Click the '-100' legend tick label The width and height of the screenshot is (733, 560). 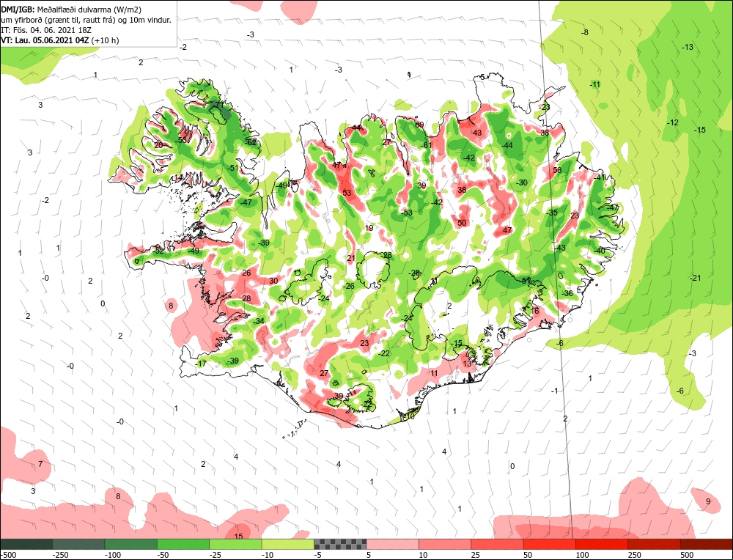click(113, 555)
